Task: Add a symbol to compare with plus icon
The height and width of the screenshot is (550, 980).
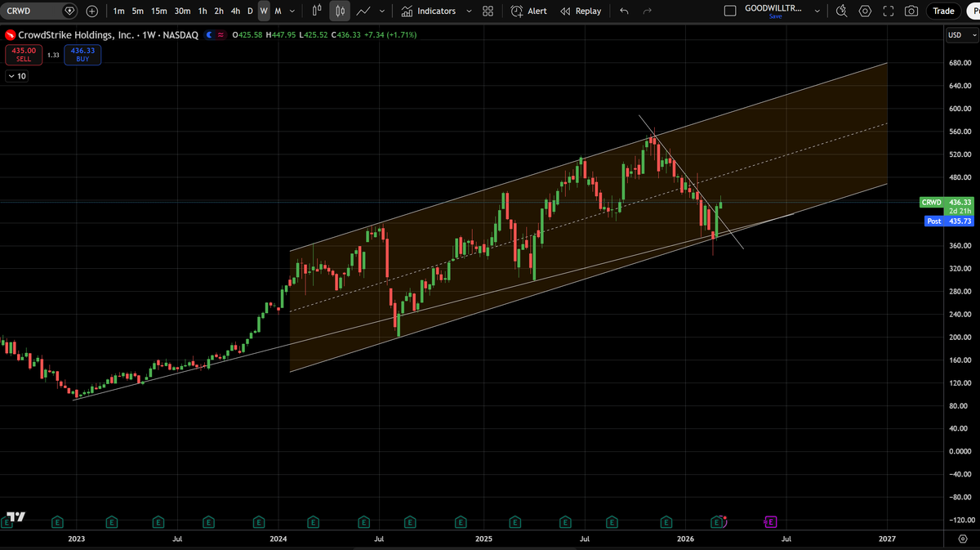Action: (x=91, y=11)
